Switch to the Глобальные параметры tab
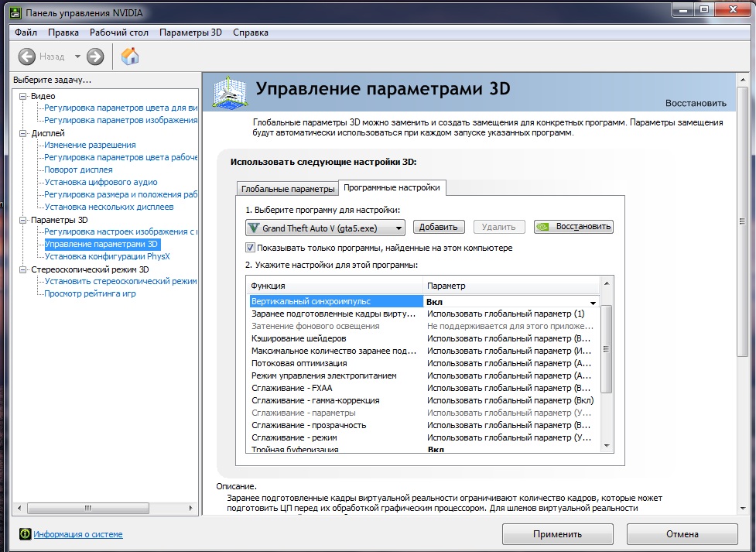 [288, 189]
